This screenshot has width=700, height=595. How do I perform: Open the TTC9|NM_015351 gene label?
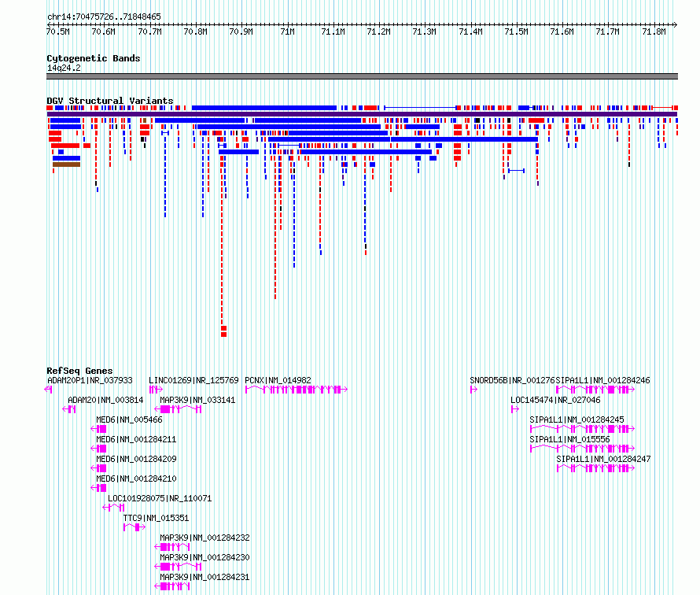coord(156,518)
